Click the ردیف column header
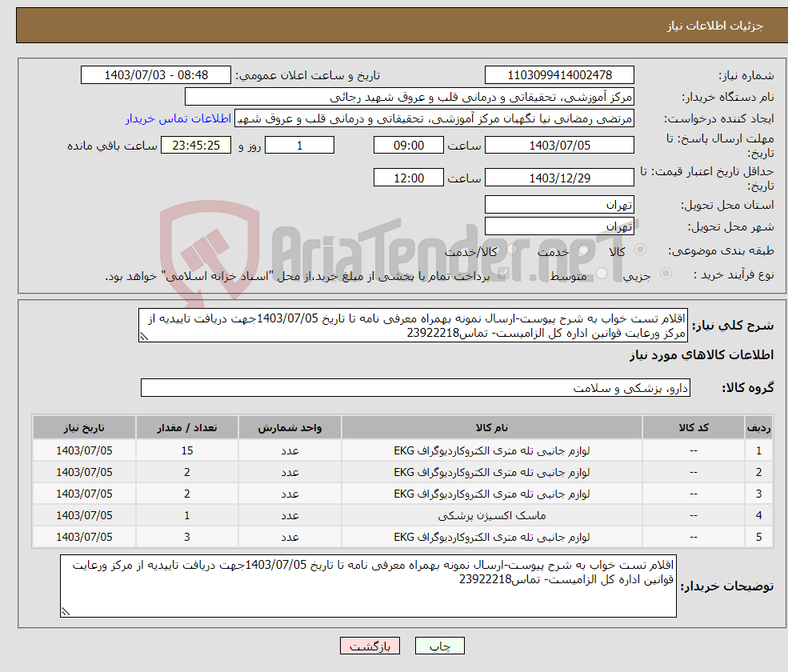The width and height of the screenshot is (788, 672). tap(758, 427)
